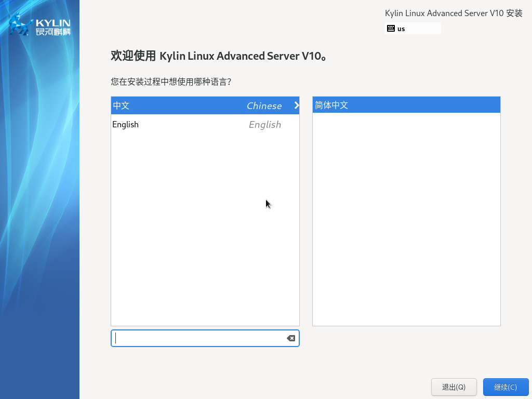Image resolution: width=532 pixels, height=399 pixels.
Task: Click the installer title 'Kylin Linux Advanced Server V10 安装'
Action: click(x=454, y=14)
